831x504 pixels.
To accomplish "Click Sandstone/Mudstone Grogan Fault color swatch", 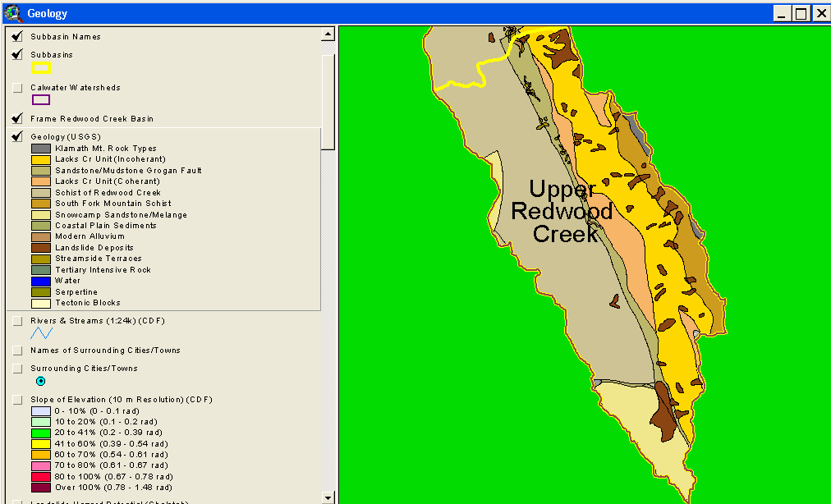I will tap(41, 171).
